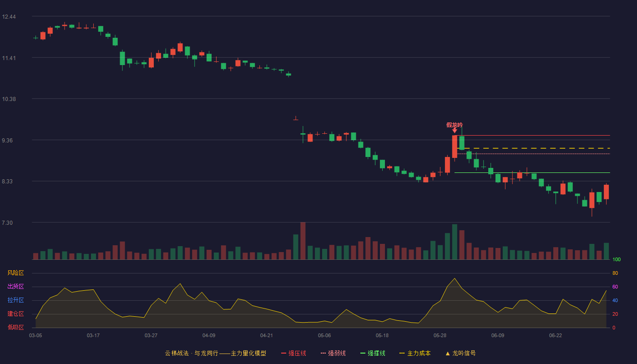
Task: Click the 04-09 date label
Action: (x=209, y=335)
